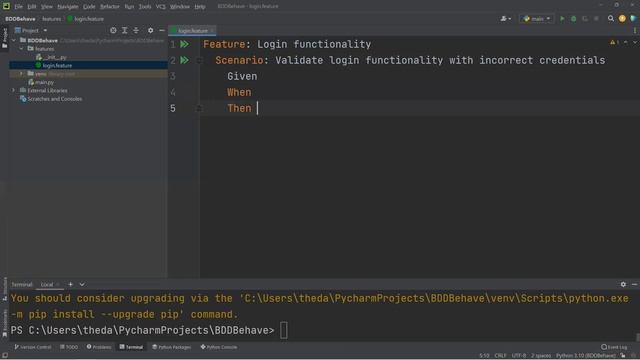Image resolution: width=640 pixels, height=360 pixels.
Task: Select Scratches and Consoles node
Action: (51, 99)
